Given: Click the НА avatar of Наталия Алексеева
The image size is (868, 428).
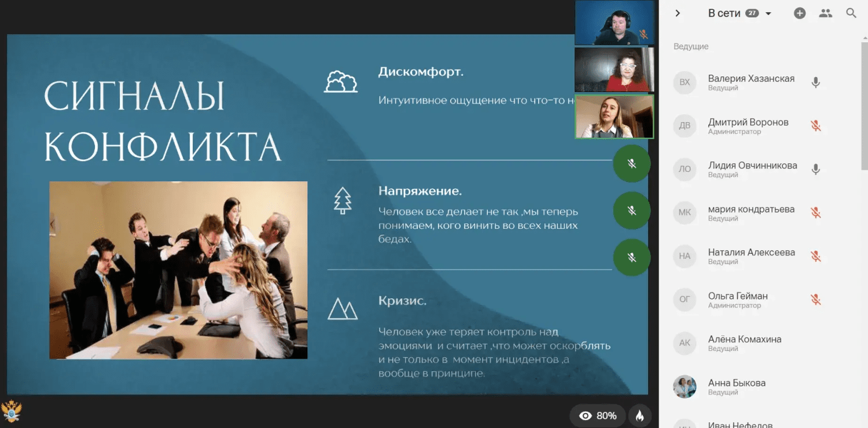Looking at the screenshot, I should tap(685, 256).
